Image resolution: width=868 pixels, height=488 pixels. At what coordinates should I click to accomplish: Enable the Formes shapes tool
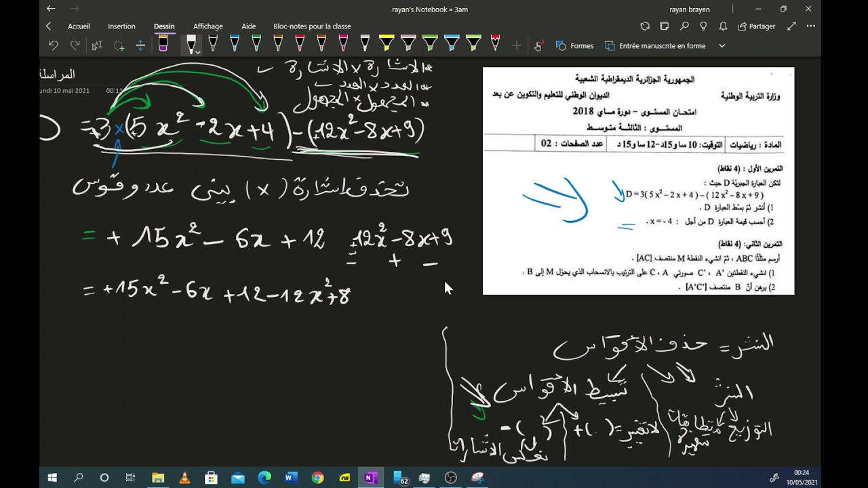pyautogui.click(x=574, y=45)
